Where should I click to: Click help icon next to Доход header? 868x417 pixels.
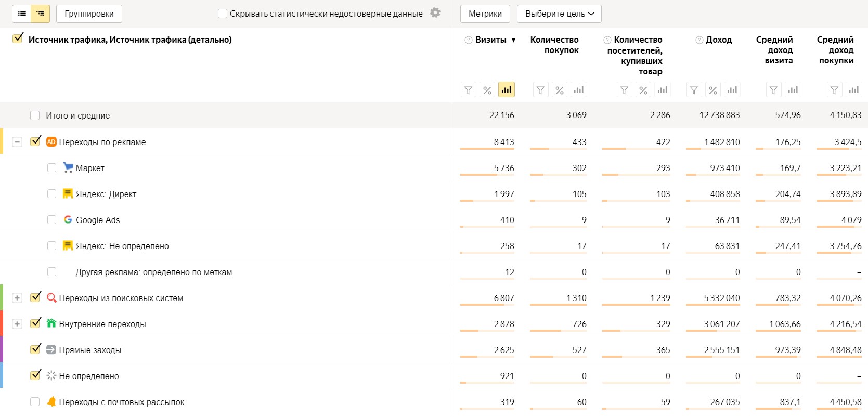pyautogui.click(x=699, y=40)
